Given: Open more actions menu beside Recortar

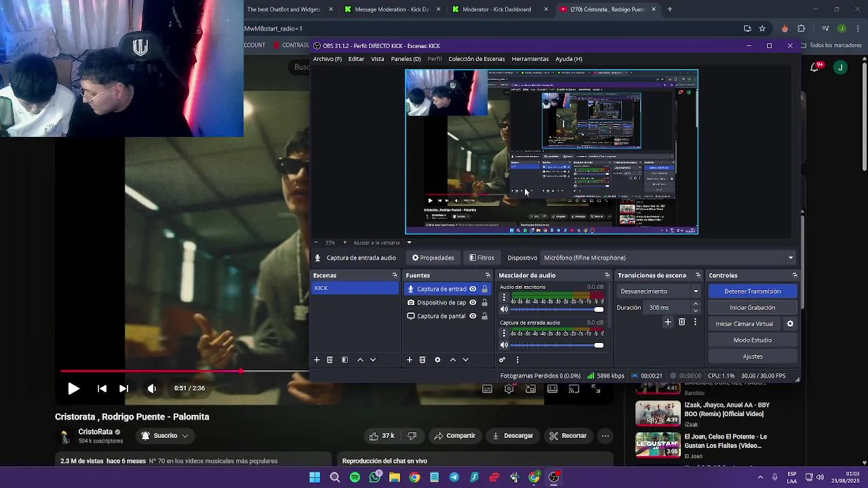Looking at the screenshot, I should click(x=606, y=436).
